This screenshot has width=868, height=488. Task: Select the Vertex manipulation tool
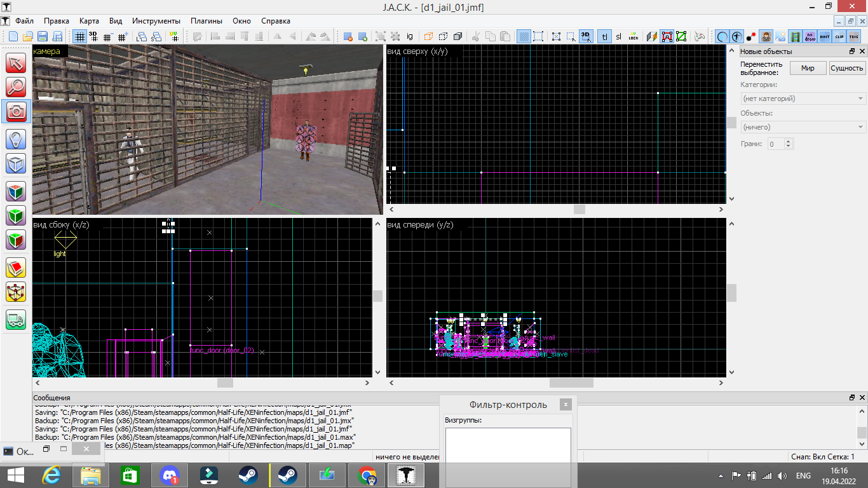tap(16, 292)
